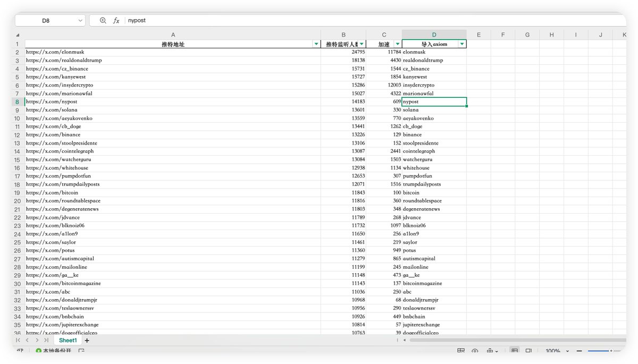This screenshot has height=364, width=638.
Task: Open filter dropdown for 推特监听人数 column
Action: pyautogui.click(x=362, y=44)
